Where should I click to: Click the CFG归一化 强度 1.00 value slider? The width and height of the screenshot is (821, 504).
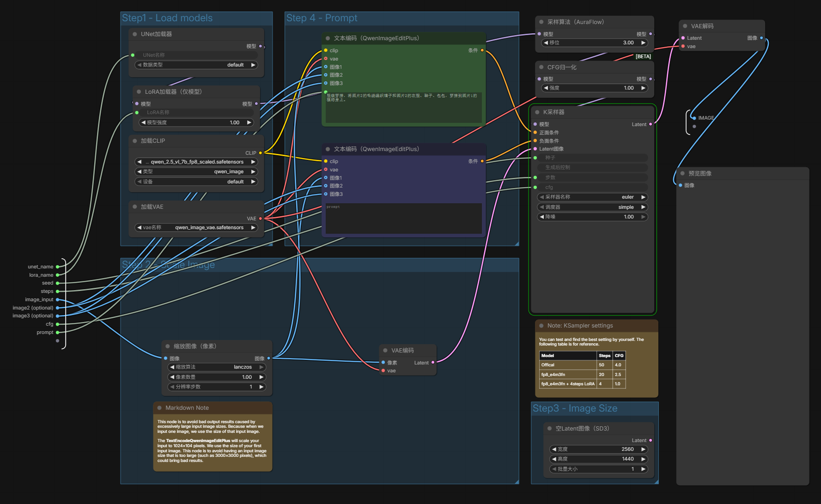594,88
